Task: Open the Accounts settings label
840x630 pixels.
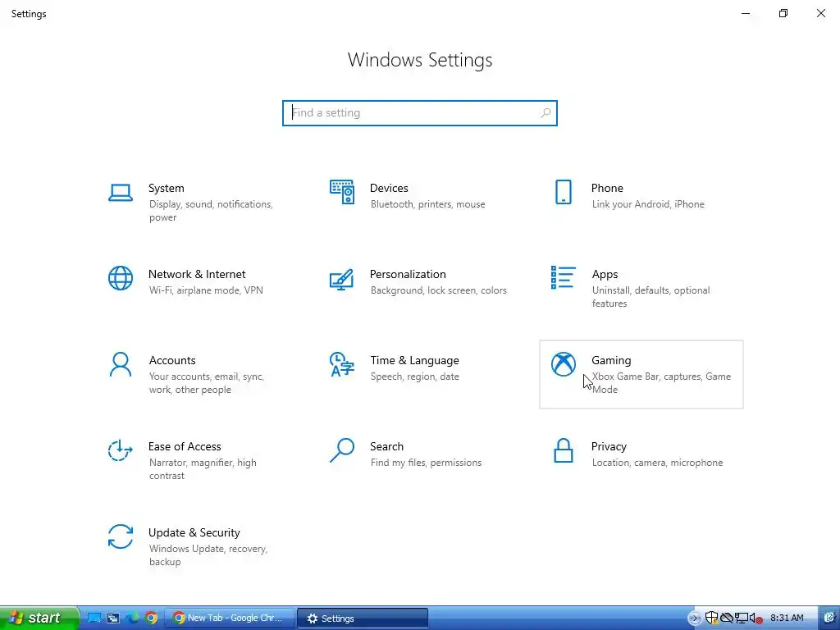Action: coord(172,361)
